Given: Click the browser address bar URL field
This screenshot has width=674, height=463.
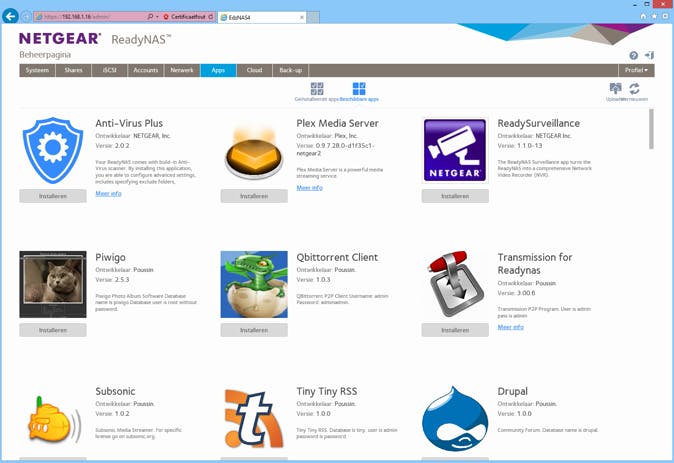Looking at the screenshot, I should coord(92,17).
